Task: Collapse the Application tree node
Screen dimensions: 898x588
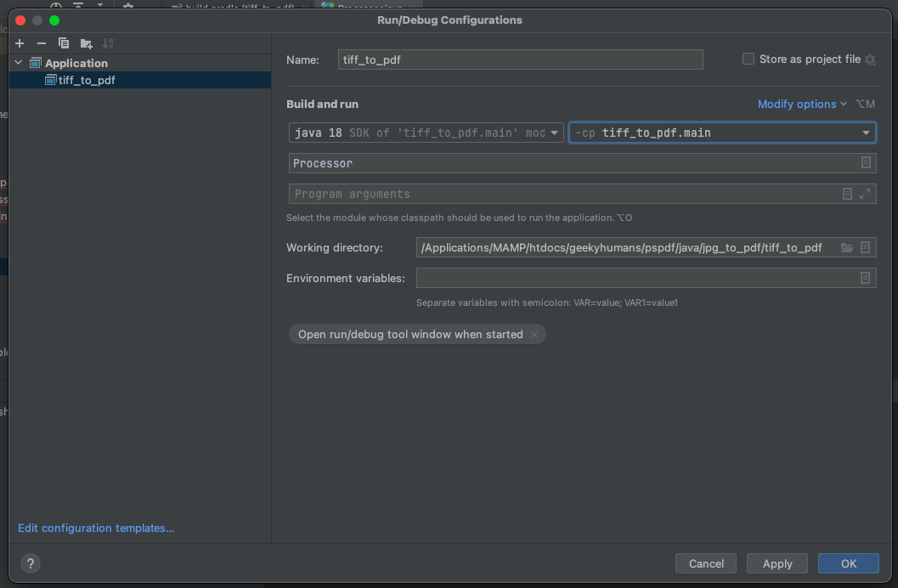Action: [x=18, y=62]
